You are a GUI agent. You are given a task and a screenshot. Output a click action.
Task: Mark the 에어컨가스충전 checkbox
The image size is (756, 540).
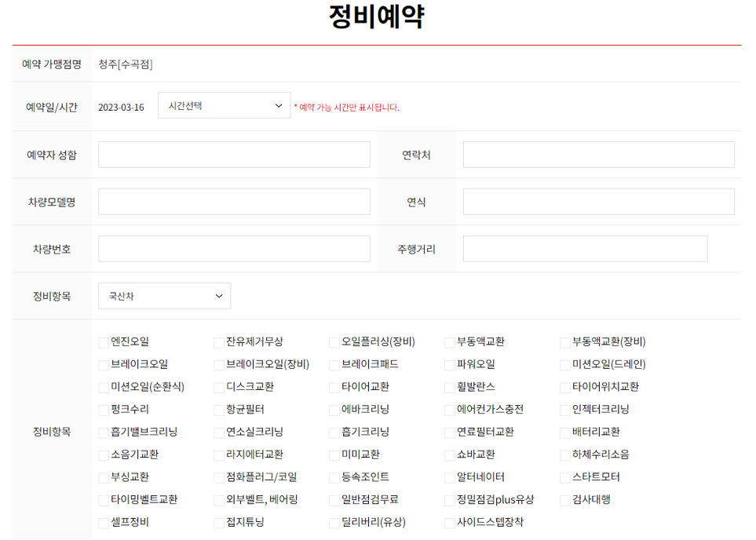(x=449, y=410)
